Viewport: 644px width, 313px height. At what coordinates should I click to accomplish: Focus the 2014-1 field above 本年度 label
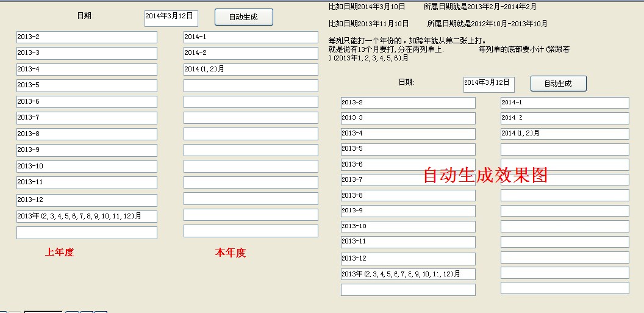251,37
